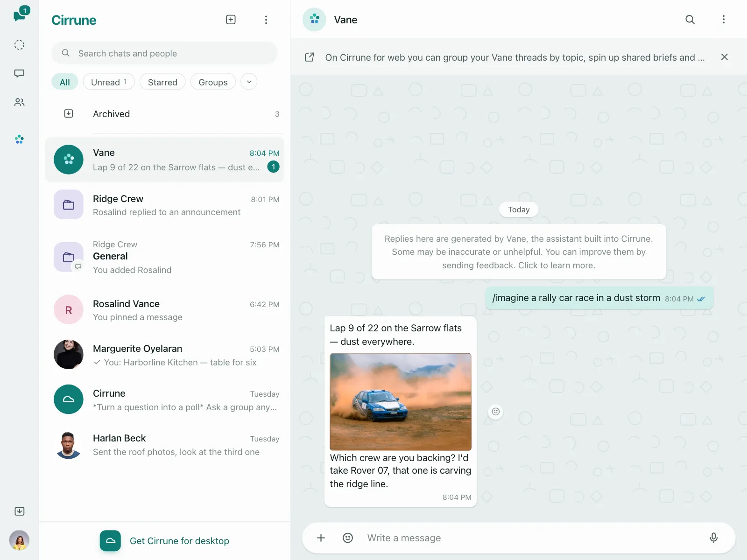Screen dimensions: 747x560
Task: Click the sent /imagine message bubble
Action: click(x=599, y=298)
